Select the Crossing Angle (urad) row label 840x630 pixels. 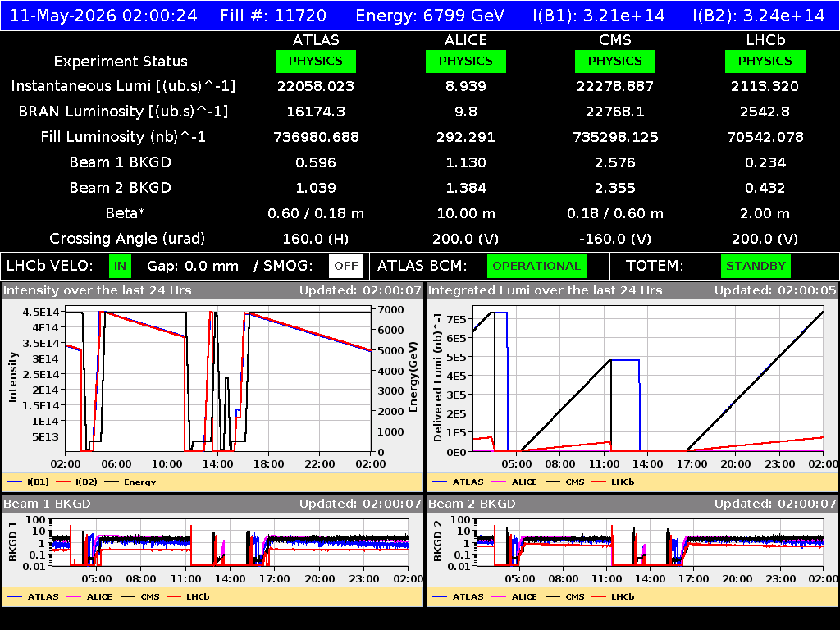tap(127, 239)
